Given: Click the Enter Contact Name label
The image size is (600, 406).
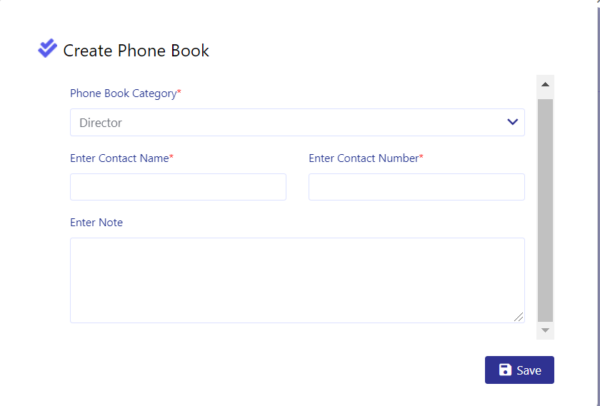Looking at the screenshot, I should coord(119,158).
